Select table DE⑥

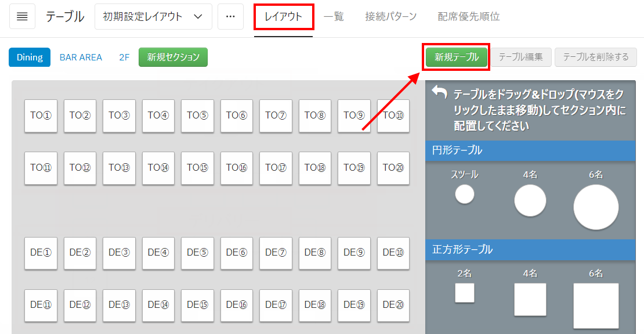[x=237, y=253]
